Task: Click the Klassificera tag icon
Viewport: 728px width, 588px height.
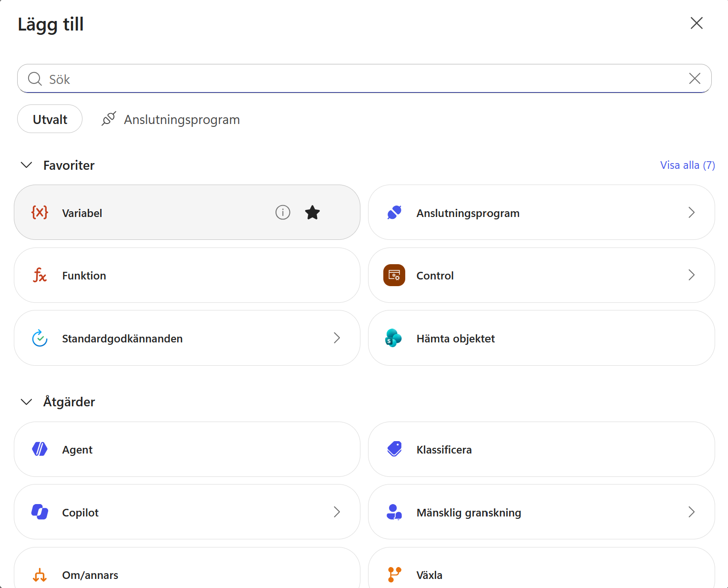Action: click(394, 449)
